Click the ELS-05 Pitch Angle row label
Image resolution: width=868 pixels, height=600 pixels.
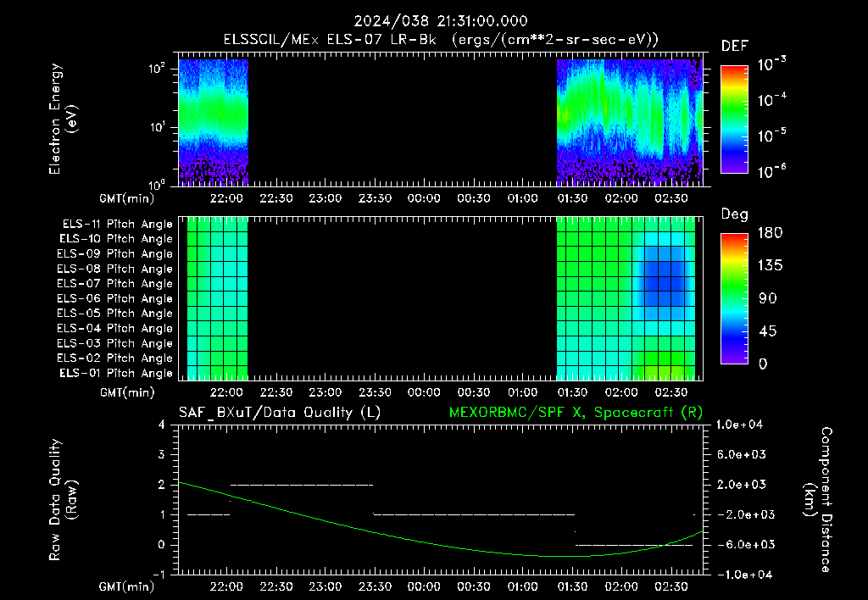coord(115,314)
